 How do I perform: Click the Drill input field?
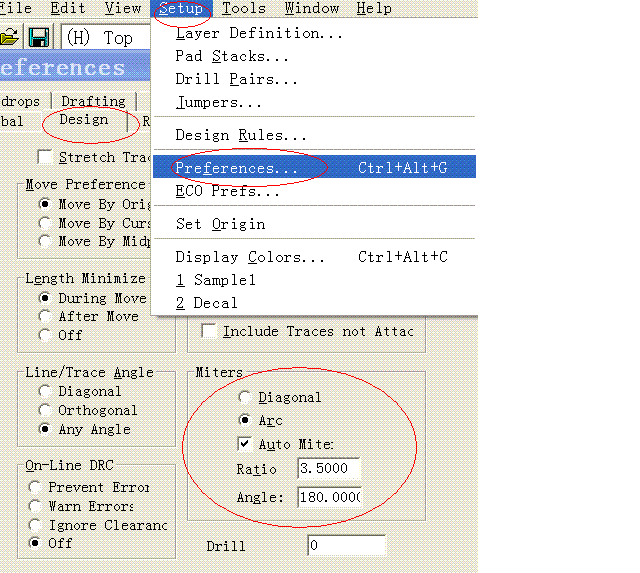tap(346, 545)
